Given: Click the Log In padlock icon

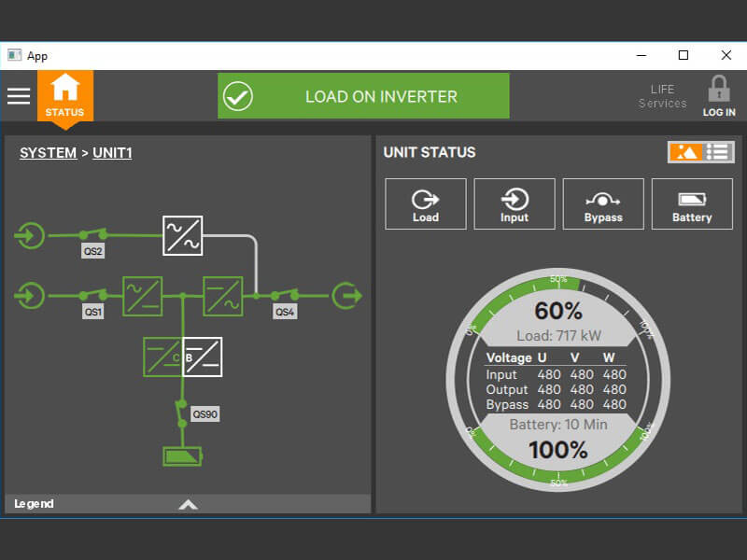Looking at the screenshot, I should coord(718,95).
